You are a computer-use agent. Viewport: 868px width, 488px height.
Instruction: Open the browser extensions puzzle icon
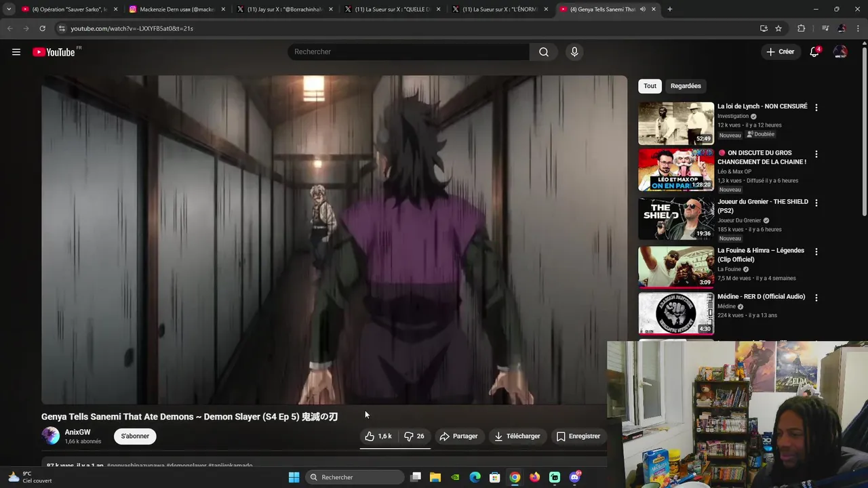coord(802,28)
